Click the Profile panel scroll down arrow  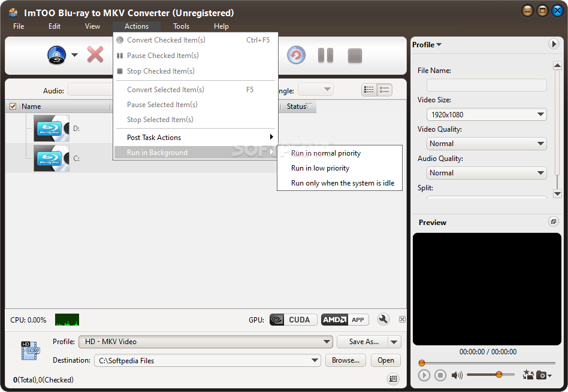(x=557, y=194)
